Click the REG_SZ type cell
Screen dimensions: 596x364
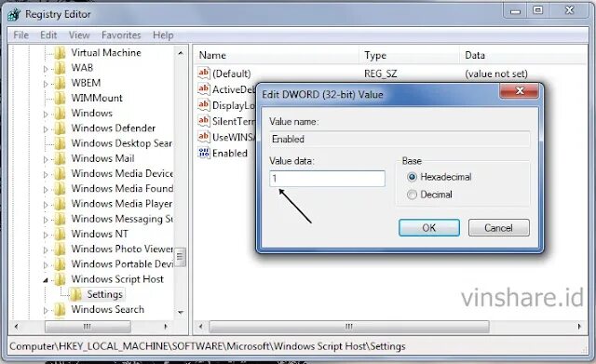click(x=381, y=74)
